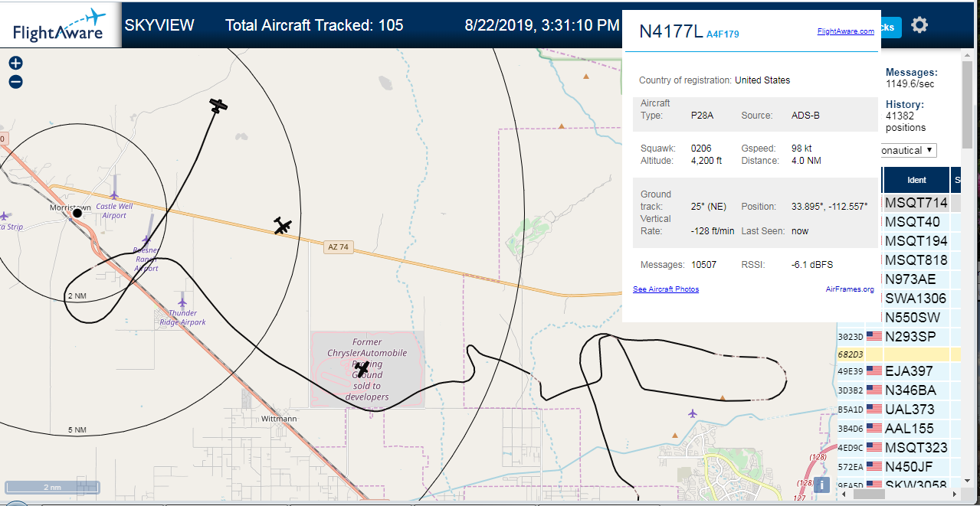Click the Wittmann place label
The height and width of the screenshot is (506, 980).
[x=279, y=419]
